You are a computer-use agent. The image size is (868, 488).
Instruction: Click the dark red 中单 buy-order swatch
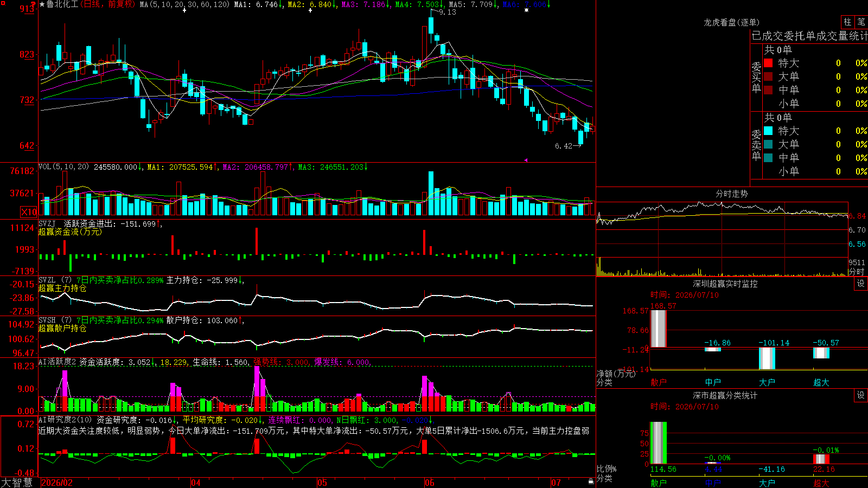click(768, 90)
